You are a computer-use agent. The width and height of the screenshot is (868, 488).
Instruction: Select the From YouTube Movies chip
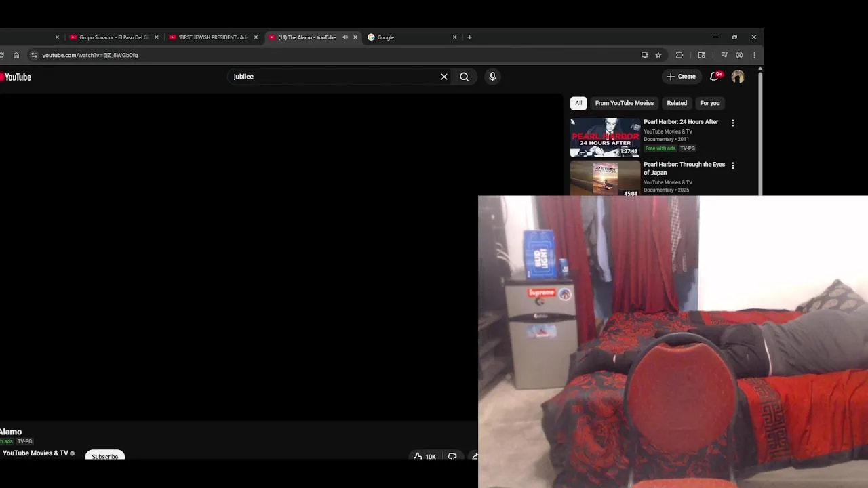(x=625, y=103)
